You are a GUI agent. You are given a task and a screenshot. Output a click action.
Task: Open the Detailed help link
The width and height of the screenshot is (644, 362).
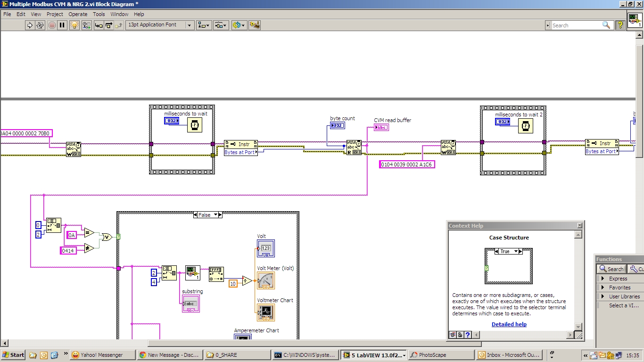509,324
